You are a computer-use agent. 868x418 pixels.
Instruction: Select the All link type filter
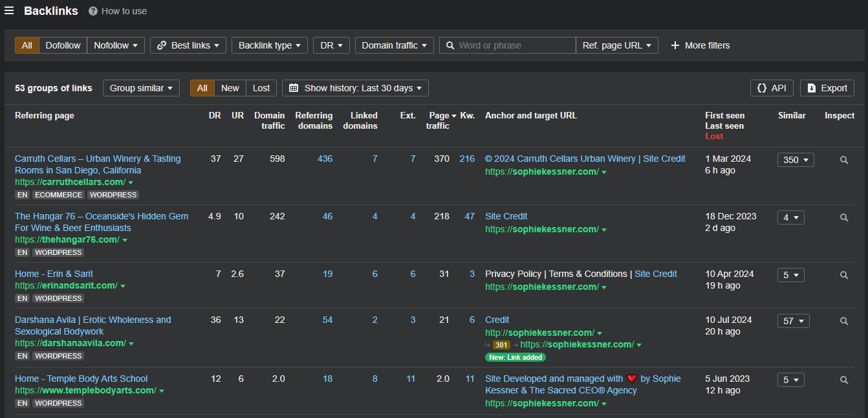[x=27, y=45]
